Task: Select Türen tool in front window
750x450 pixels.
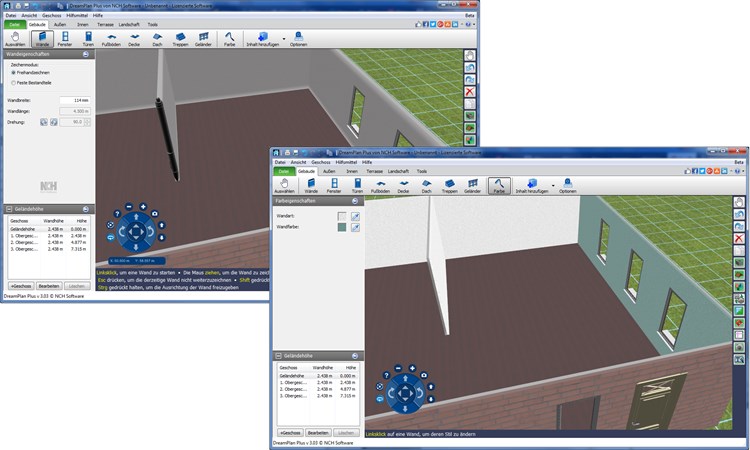Action: coord(357,186)
